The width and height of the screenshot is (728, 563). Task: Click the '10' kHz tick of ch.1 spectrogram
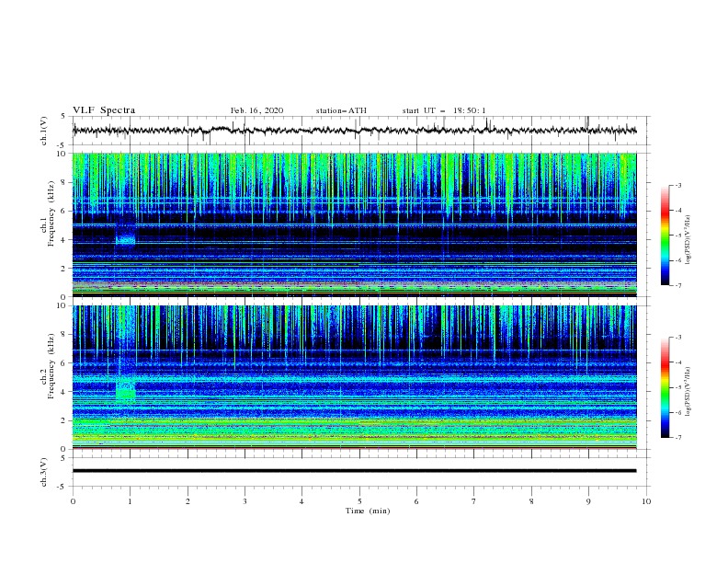click(x=63, y=154)
